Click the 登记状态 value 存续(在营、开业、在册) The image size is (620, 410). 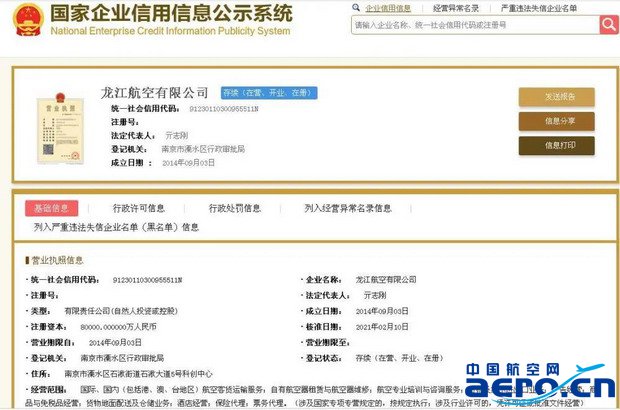pyautogui.click(x=399, y=358)
